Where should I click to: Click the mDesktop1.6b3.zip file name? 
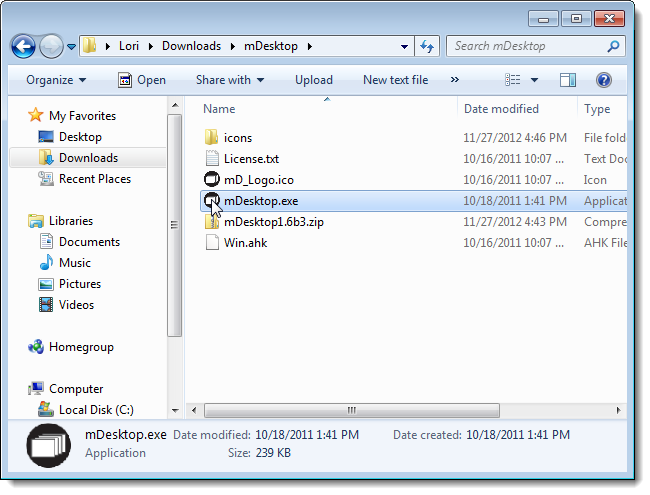(274, 222)
